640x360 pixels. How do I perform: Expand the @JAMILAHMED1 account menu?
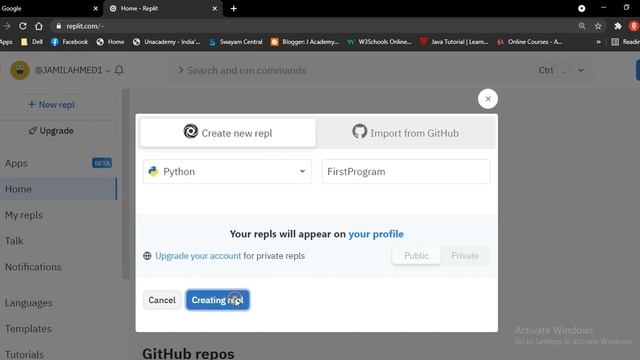(73, 70)
